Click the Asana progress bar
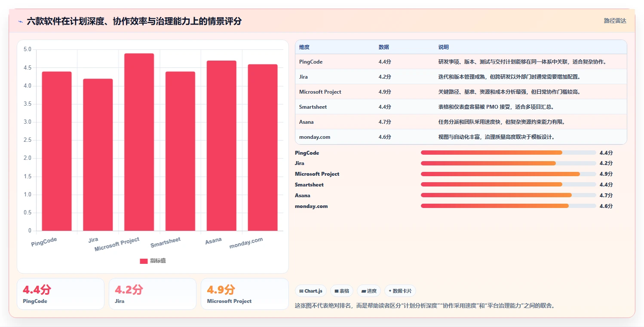This screenshot has width=644, height=327. [x=508, y=195]
